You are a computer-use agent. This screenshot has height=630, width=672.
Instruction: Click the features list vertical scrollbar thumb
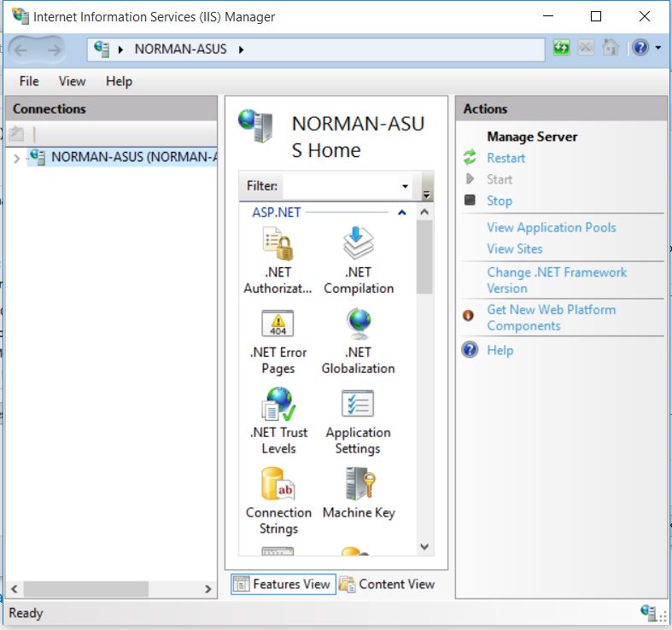[x=424, y=257]
